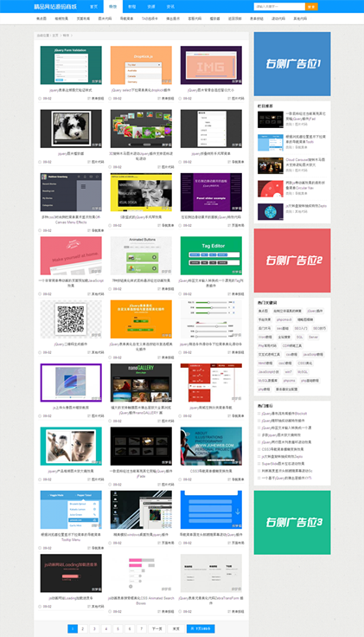Open the yellow accordion faces thumbnail

click(141, 192)
